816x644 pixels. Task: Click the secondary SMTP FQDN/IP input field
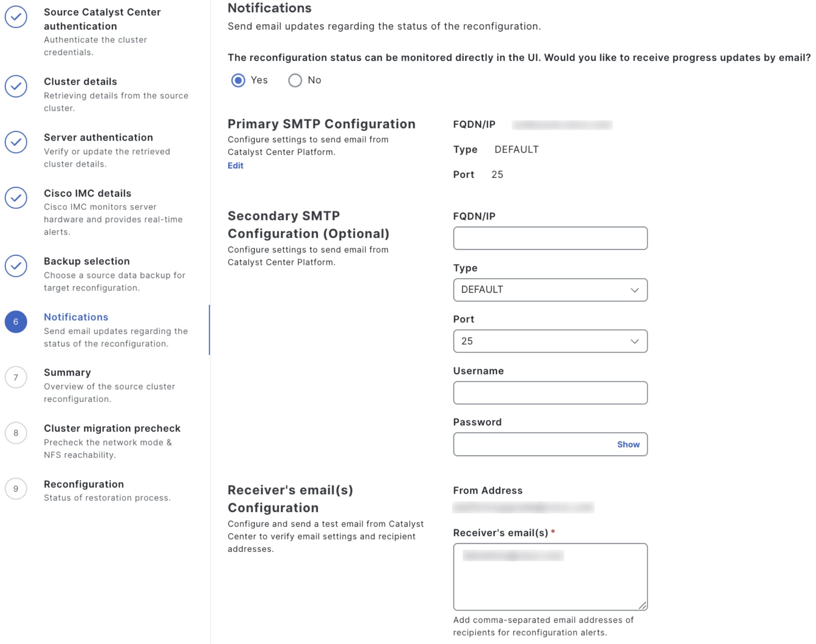coord(550,238)
